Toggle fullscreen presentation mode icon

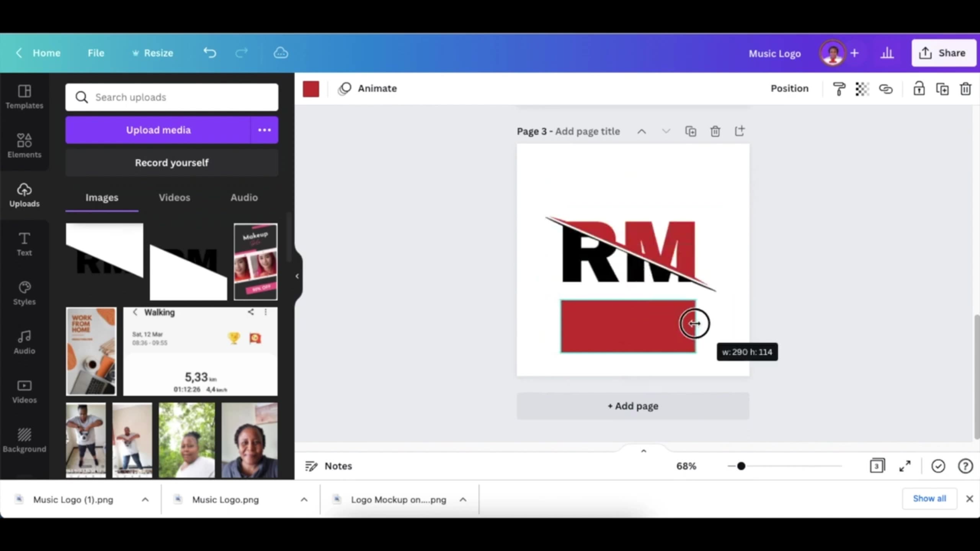coord(905,466)
